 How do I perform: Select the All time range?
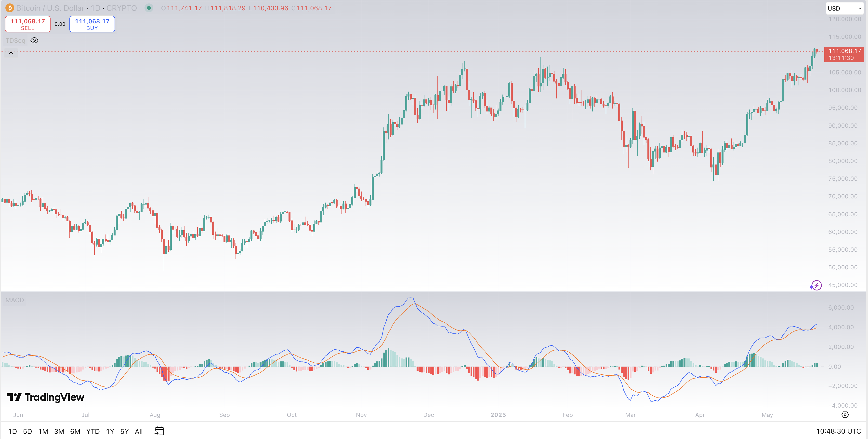coord(138,431)
